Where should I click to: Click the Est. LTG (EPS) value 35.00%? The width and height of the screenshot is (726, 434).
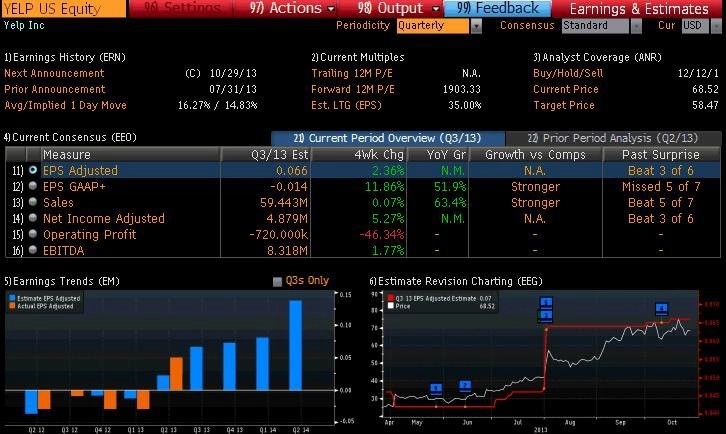coord(465,105)
